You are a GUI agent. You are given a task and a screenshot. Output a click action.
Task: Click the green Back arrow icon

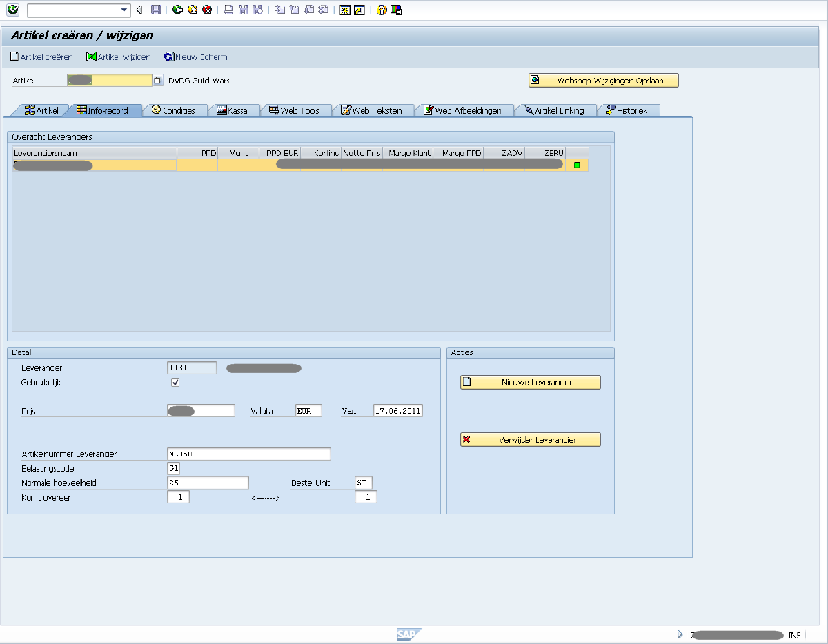tap(177, 10)
